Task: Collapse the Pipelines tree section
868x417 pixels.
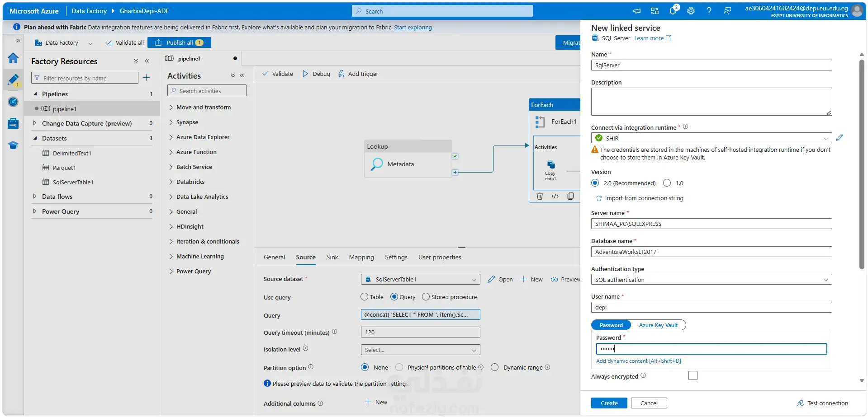Action: [35, 94]
